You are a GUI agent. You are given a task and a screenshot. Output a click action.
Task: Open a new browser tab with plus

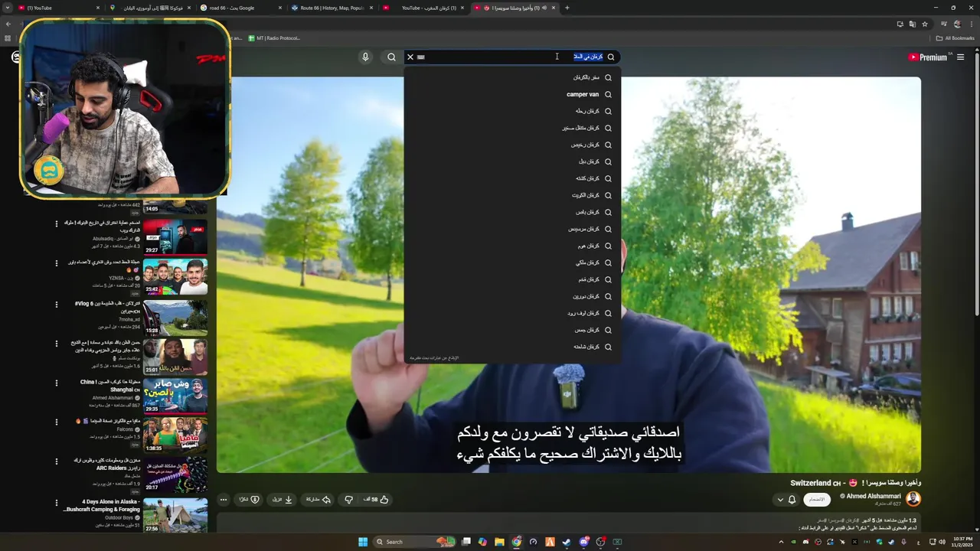point(567,8)
